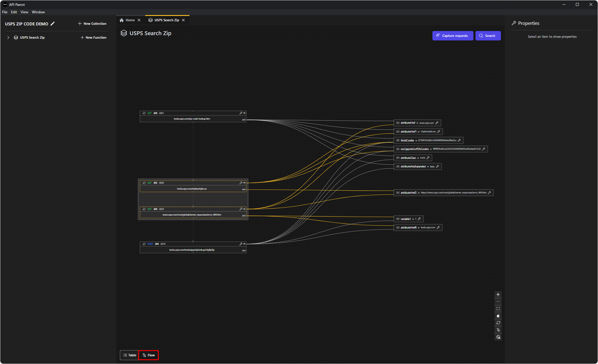Edit the attributeHref variable with its wrench
This screenshot has width=598, height=364.
pyautogui.click(x=437, y=123)
